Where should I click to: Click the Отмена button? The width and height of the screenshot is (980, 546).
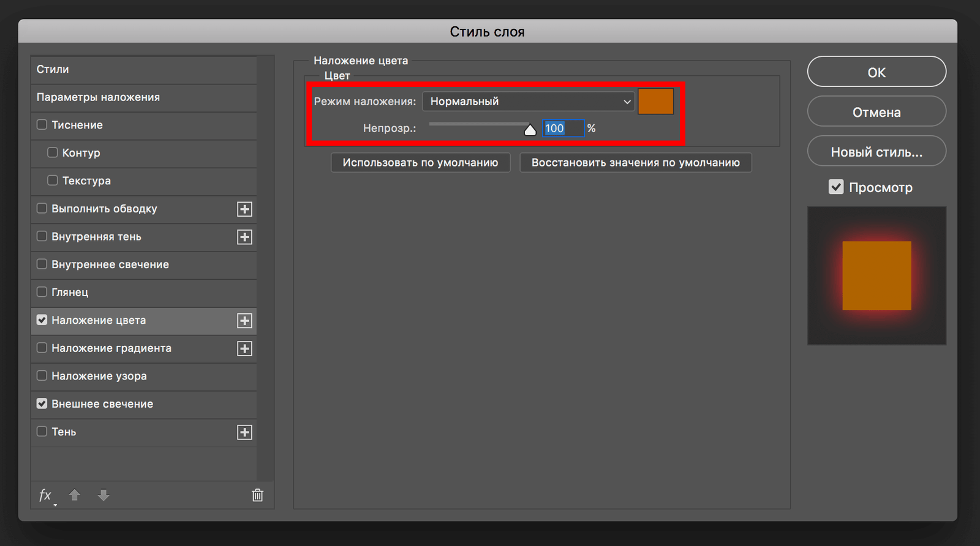pyautogui.click(x=876, y=111)
